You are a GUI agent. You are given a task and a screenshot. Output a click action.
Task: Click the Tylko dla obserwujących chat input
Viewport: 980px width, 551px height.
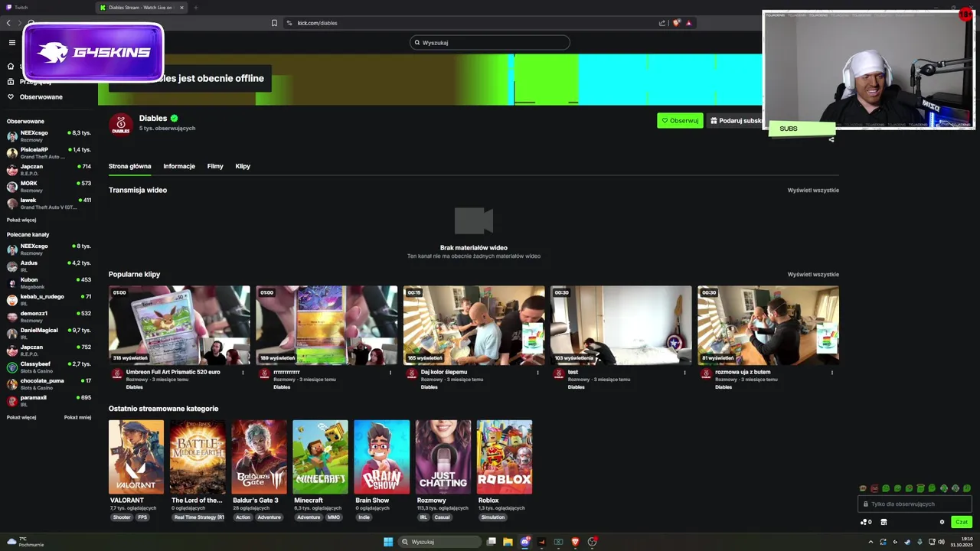coord(915,504)
